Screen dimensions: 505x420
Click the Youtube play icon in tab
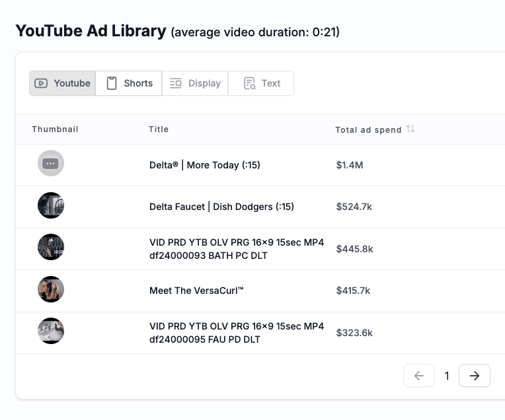(41, 83)
